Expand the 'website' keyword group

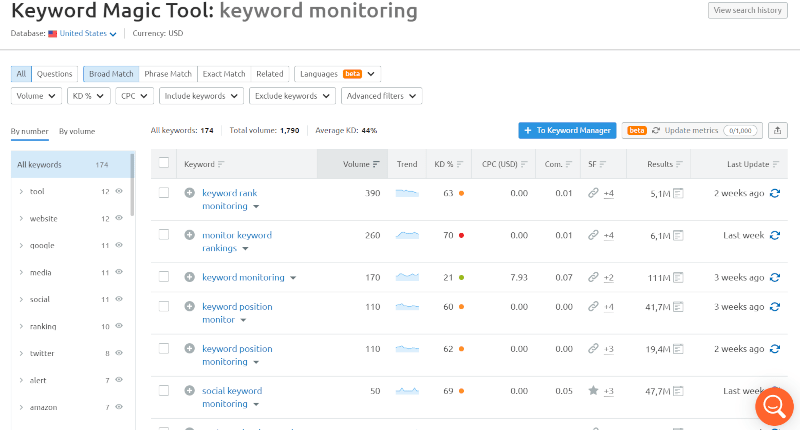click(x=22, y=218)
